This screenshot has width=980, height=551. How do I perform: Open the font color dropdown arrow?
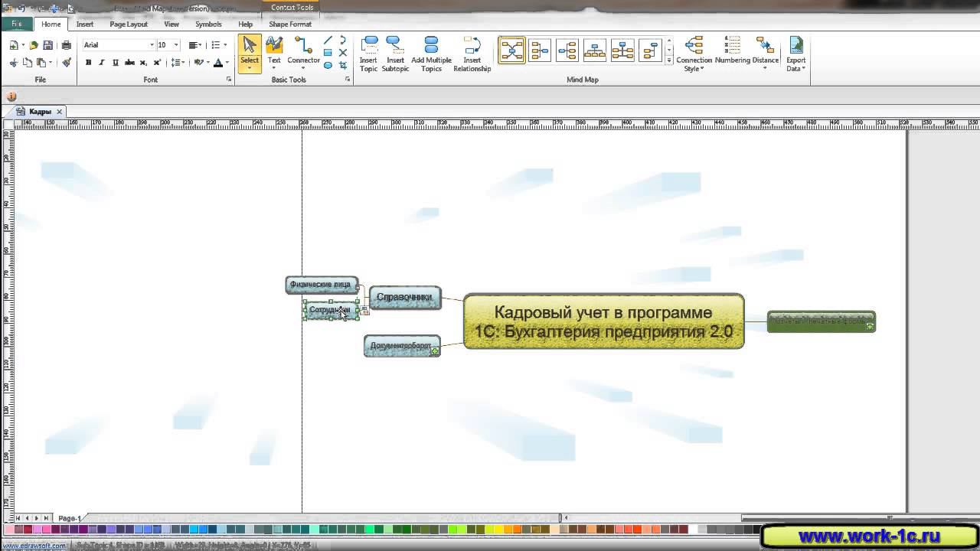[227, 63]
